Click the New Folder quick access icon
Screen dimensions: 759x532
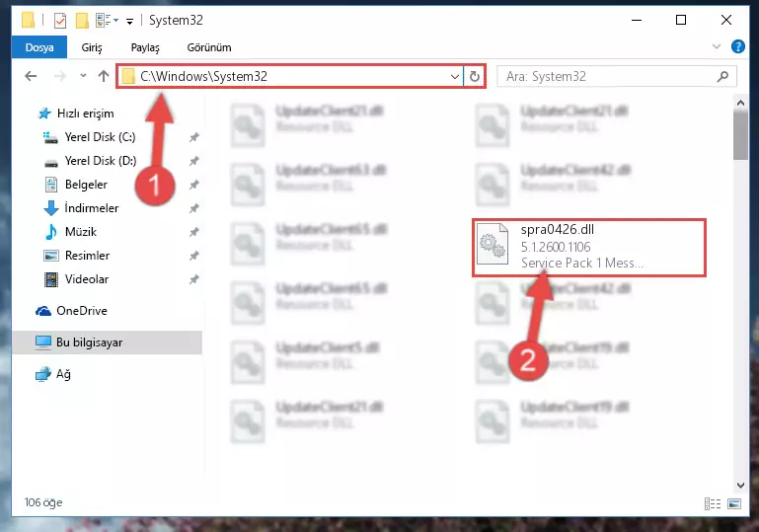tap(82, 21)
